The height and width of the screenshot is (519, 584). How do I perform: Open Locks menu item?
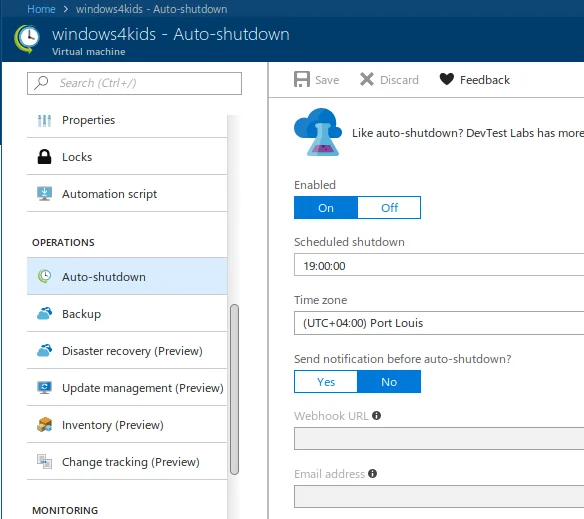tap(127, 157)
